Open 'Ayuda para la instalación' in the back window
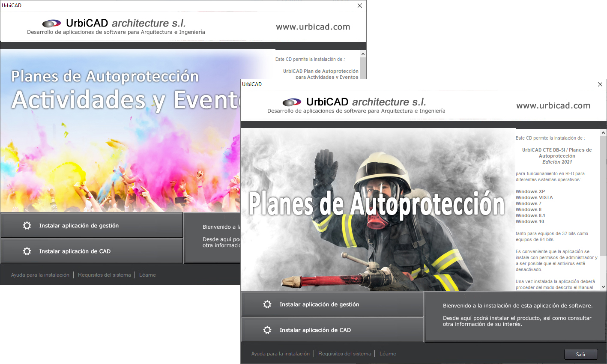This screenshot has width=607, height=364. coord(40,275)
